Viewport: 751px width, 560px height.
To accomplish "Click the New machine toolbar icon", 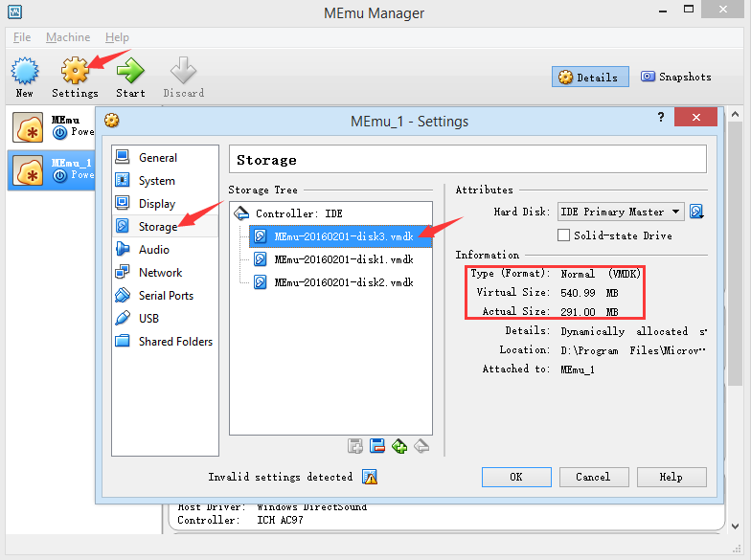I will tap(24, 76).
